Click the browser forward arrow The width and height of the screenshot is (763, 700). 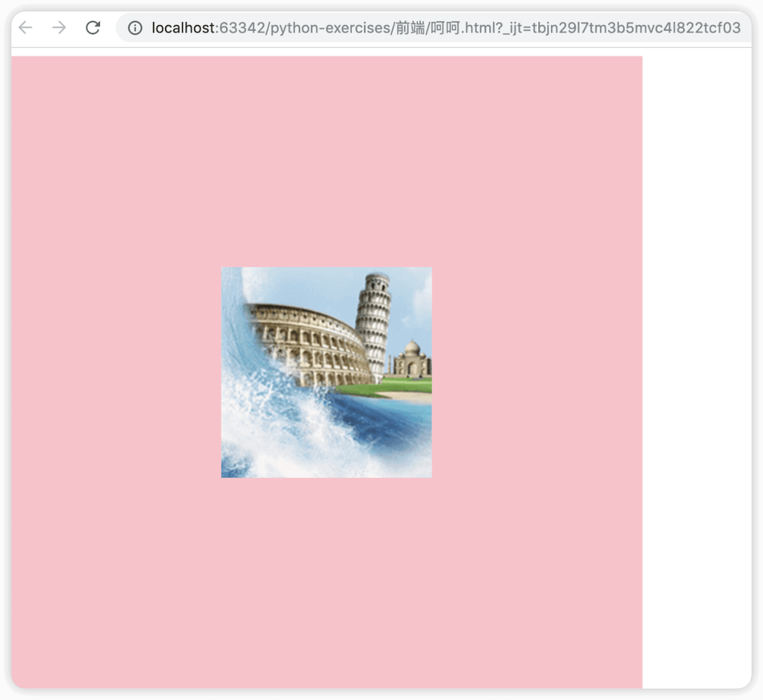59,27
